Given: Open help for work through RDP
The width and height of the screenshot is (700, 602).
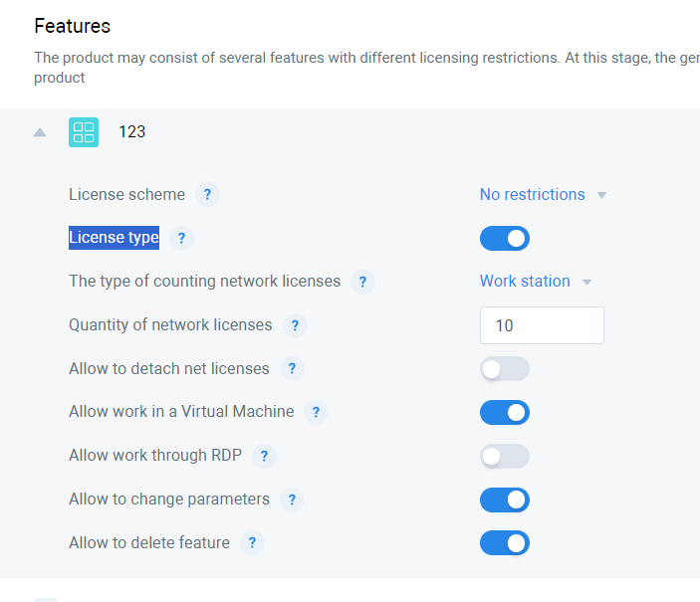Looking at the screenshot, I should tap(264, 456).
